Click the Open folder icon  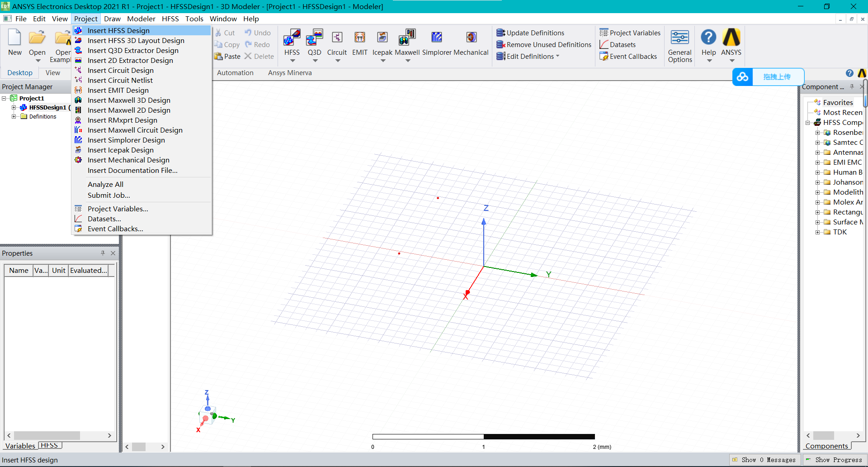pyautogui.click(x=37, y=38)
